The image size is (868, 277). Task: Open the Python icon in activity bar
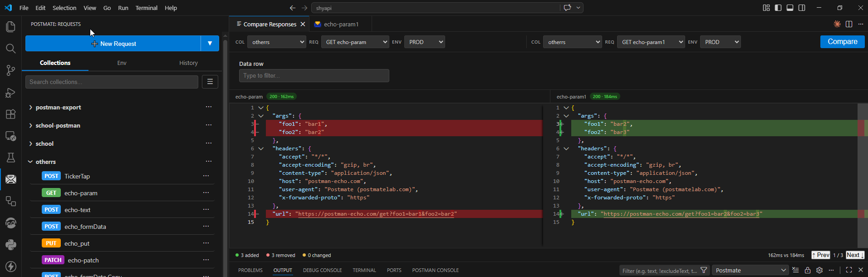tap(10, 245)
